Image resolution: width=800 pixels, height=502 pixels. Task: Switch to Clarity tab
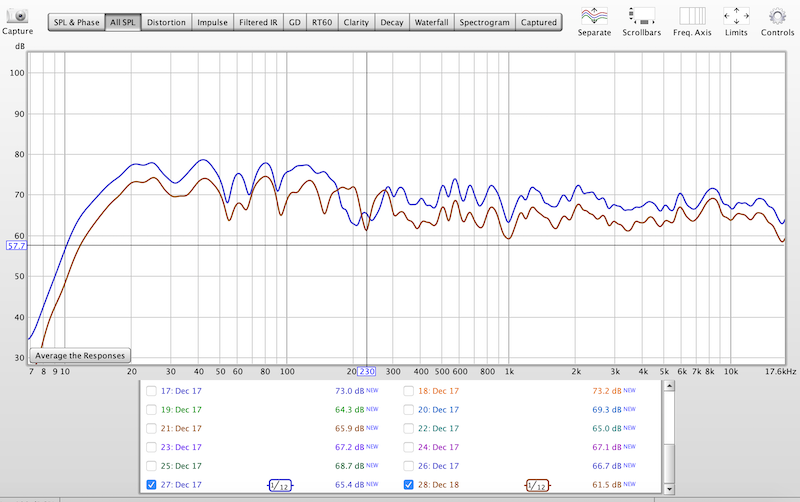point(356,22)
